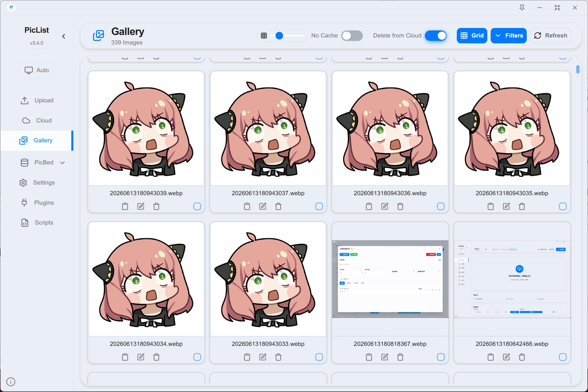Viewport: 588px width, 392px height.
Task: Open thumbnail of 20260613180943033.webp
Action: click(268, 279)
